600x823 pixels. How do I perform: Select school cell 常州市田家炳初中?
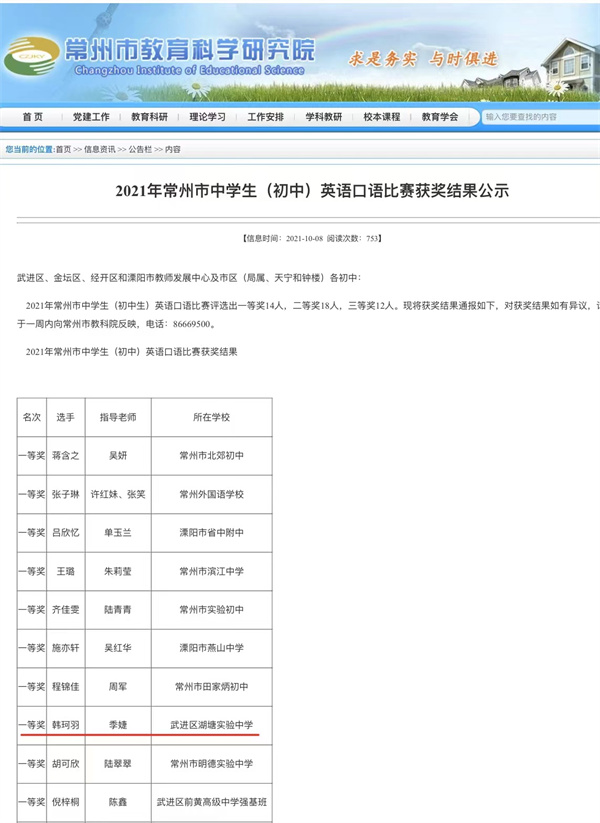(x=212, y=687)
